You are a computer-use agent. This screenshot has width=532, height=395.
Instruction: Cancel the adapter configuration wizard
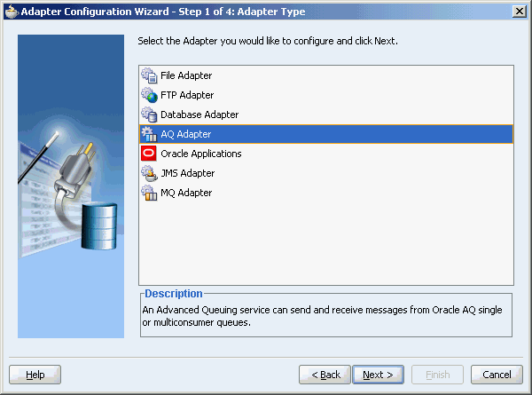pos(497,375)
